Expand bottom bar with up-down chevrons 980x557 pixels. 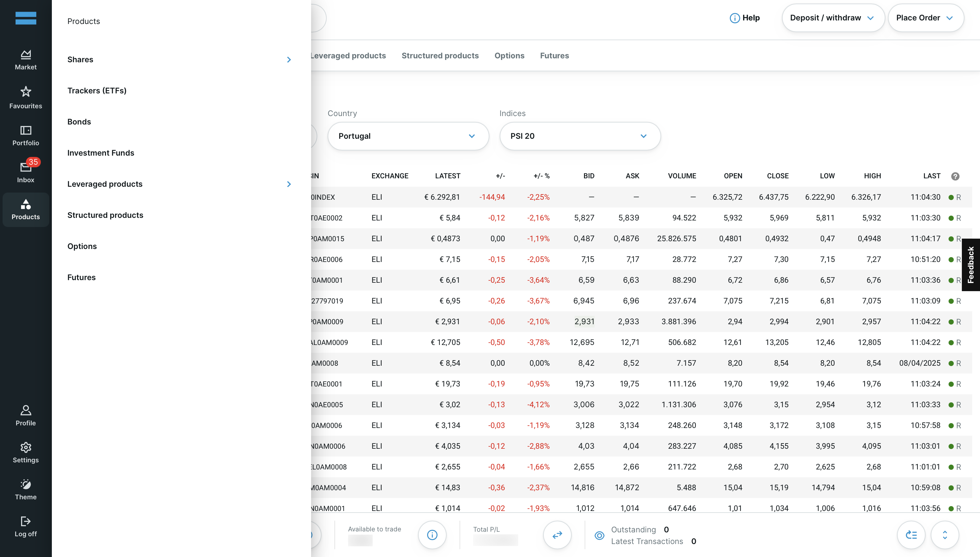[x=944, y=535]
